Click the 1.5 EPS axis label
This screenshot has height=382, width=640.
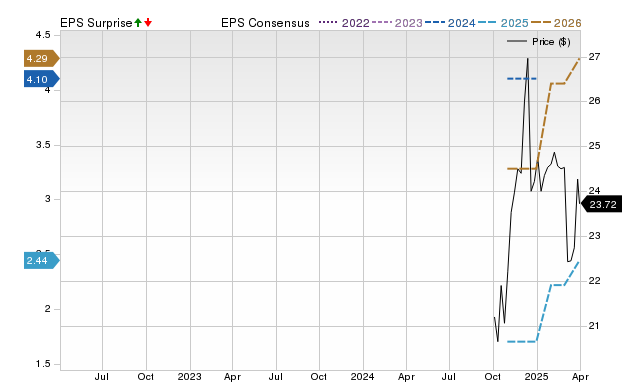[x=43, y=364]
